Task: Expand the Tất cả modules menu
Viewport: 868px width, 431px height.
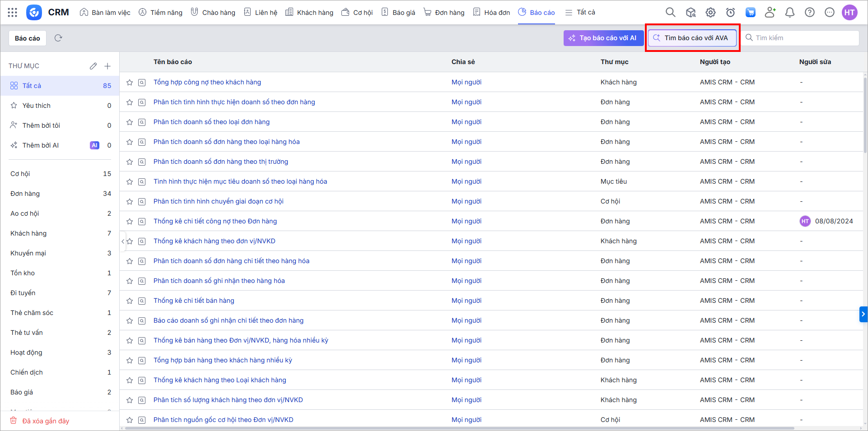Action: pos(580,13)
